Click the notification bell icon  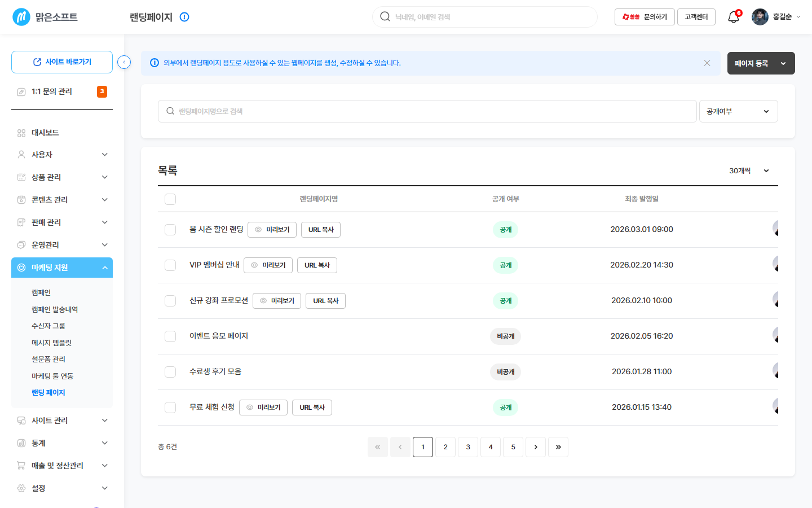click(x=733, y=17)
